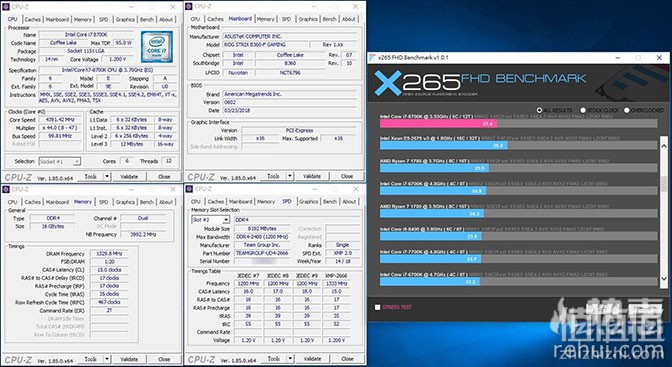Click the Intel Core i7 logo badge
Image resolution: width=672 pixels, height=367 pixels.
(157, 47)
